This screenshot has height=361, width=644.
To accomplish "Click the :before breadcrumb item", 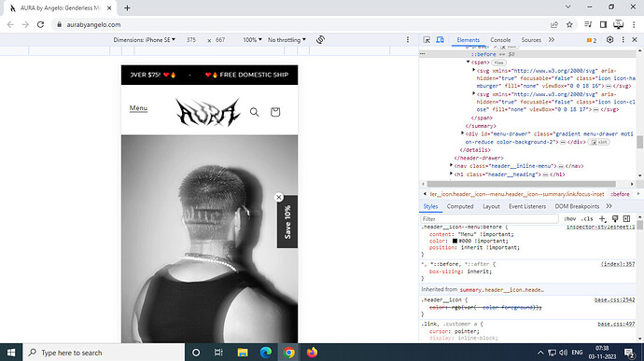I will [x=620, y=194].
